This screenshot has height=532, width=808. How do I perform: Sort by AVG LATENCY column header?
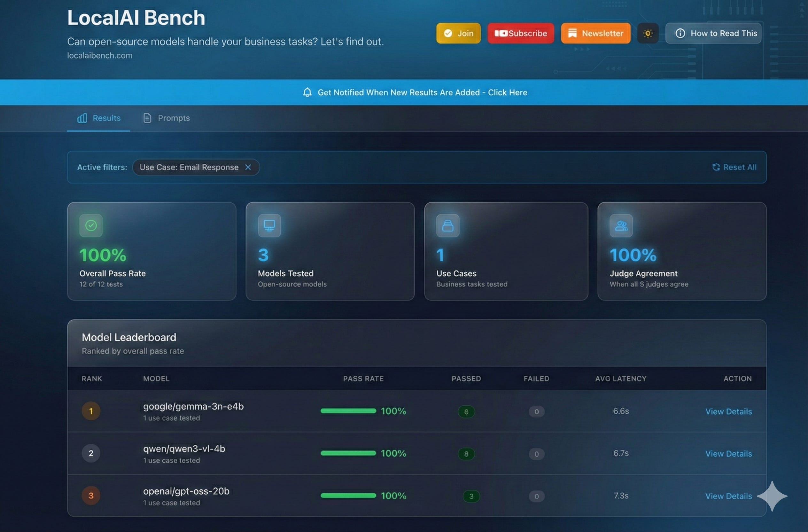click(621, 379)
